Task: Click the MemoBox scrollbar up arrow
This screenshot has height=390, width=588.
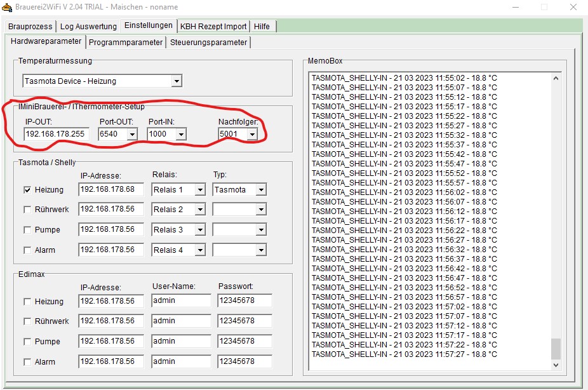Action: 556,78
